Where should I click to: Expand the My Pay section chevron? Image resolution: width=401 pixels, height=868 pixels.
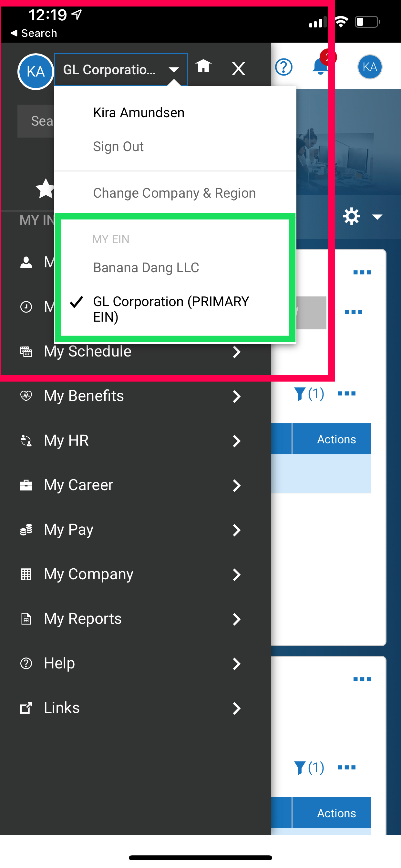click(x=237, y=530)
